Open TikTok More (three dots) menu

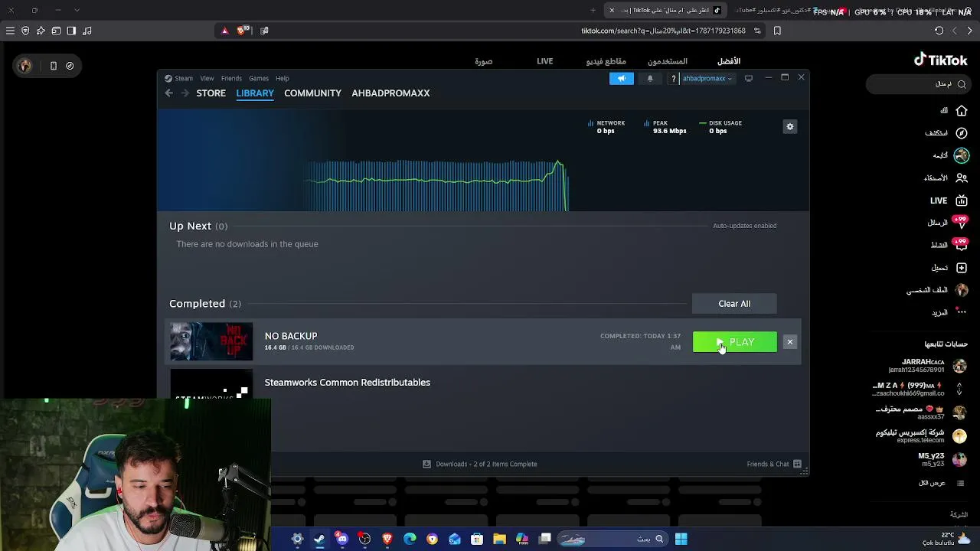pos(962,312)
